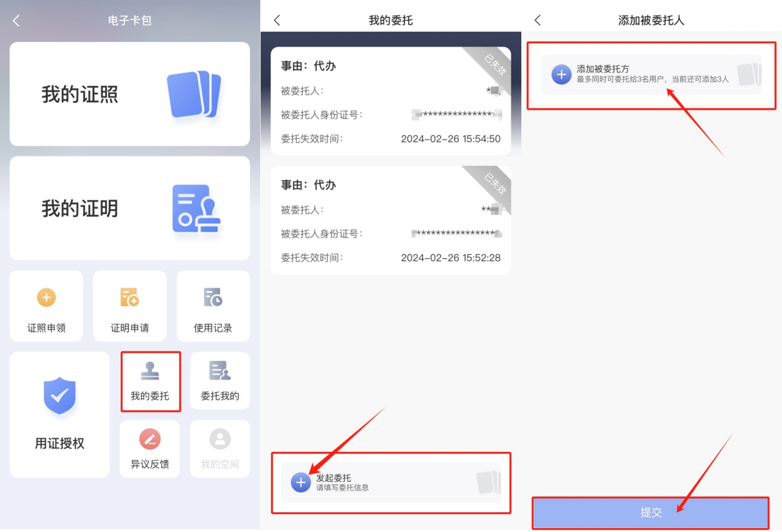Tap the 证明申请 document icon
The width and height of the screenshot is (782, 532).
click(x=129, y=297)
